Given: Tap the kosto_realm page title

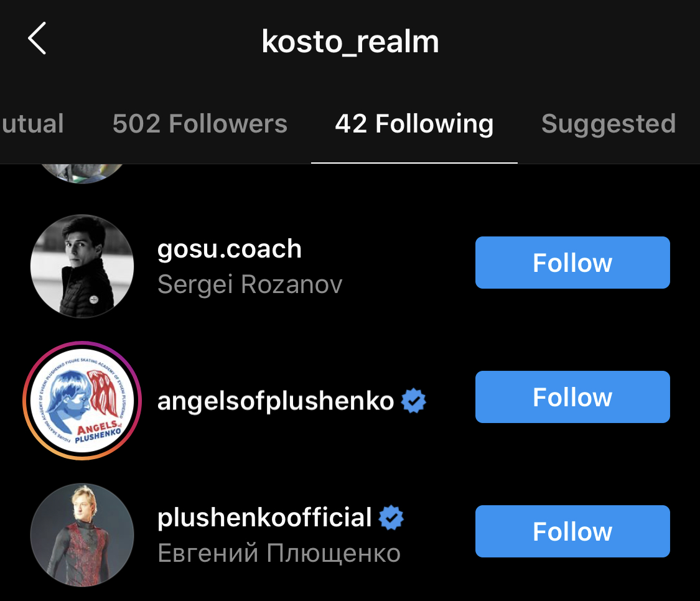Looking at the screenshot, I should point(350,42).
